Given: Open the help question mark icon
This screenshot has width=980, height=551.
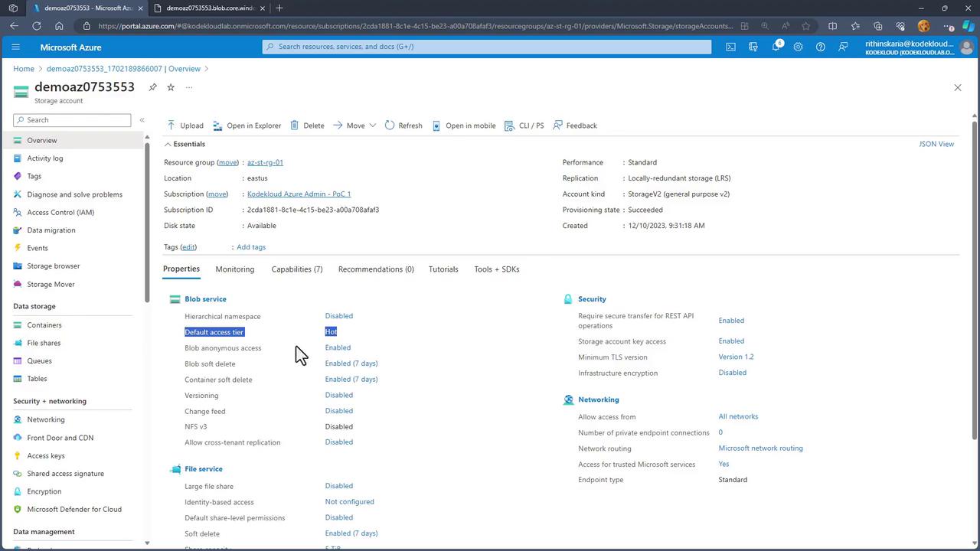Looking at the screenshot, I should (x=820, y=47).
